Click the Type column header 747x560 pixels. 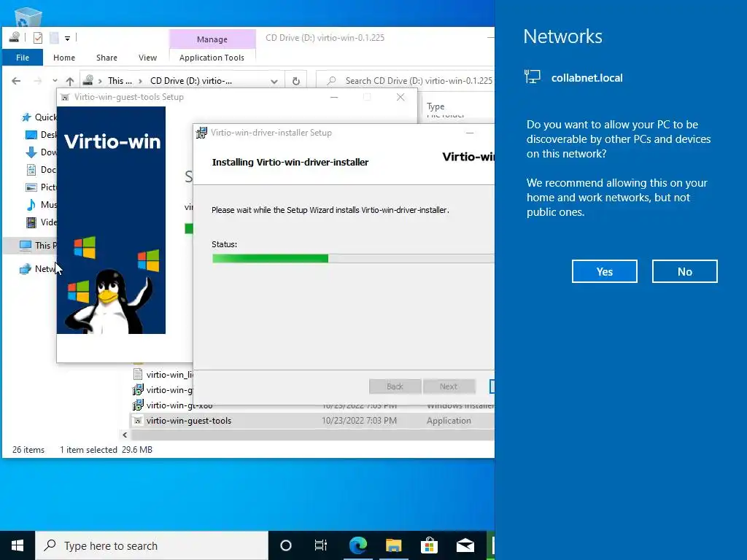pyautogui.click(x=436, y=106)
